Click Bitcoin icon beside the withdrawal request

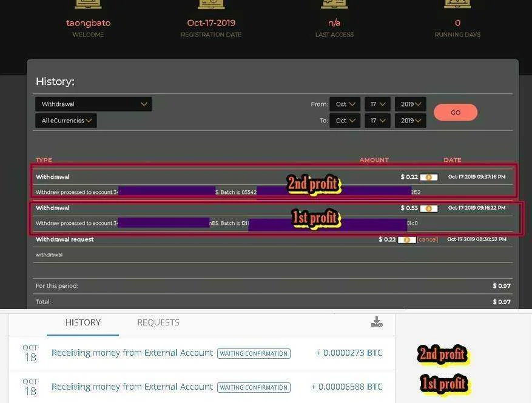click(x=407, y=240)
